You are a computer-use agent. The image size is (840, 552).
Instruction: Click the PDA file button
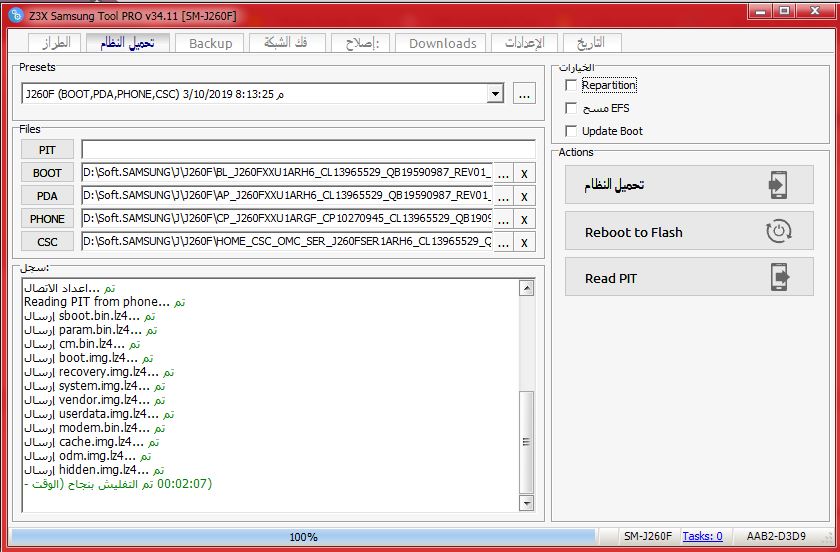[47, 196]
